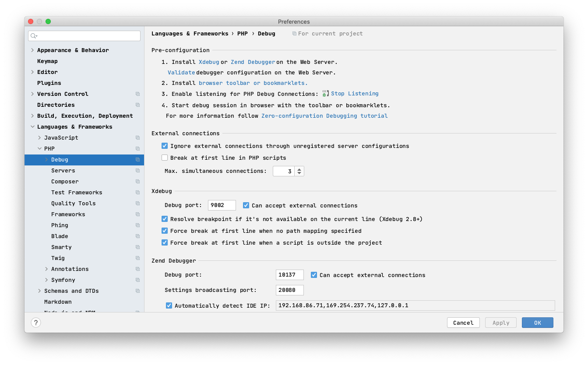This screenshot has height=365, width=588.
Task: Click the 'For current project' icon in header
Action: pyautogui.click(x=294, y=34)
